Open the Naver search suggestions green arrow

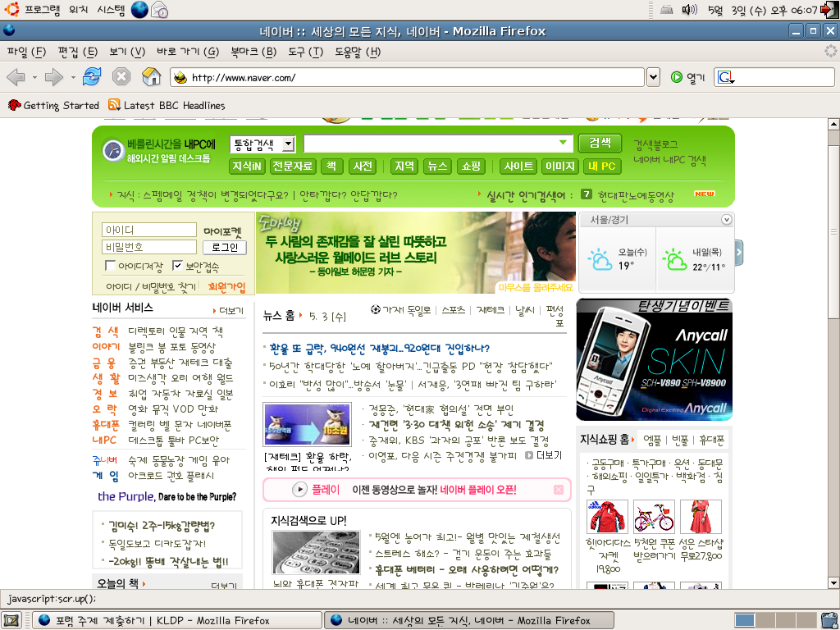tap(563, 143)
